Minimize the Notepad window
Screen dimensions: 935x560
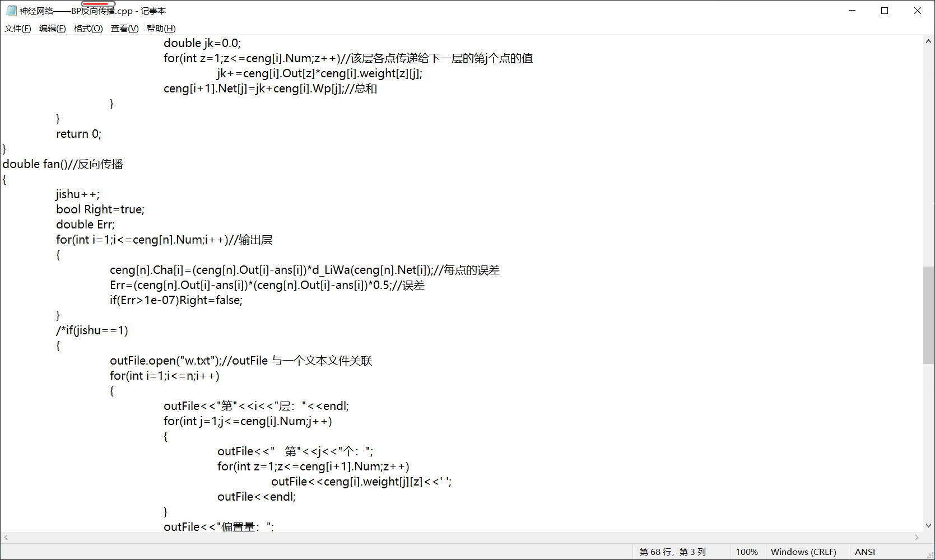coord(852,11)
